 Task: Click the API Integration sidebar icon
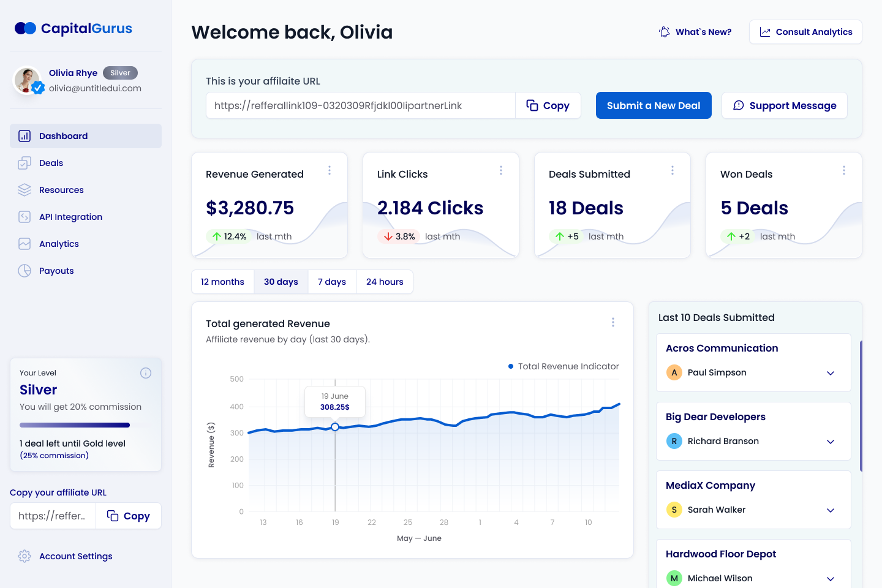[x=24, y=217]
